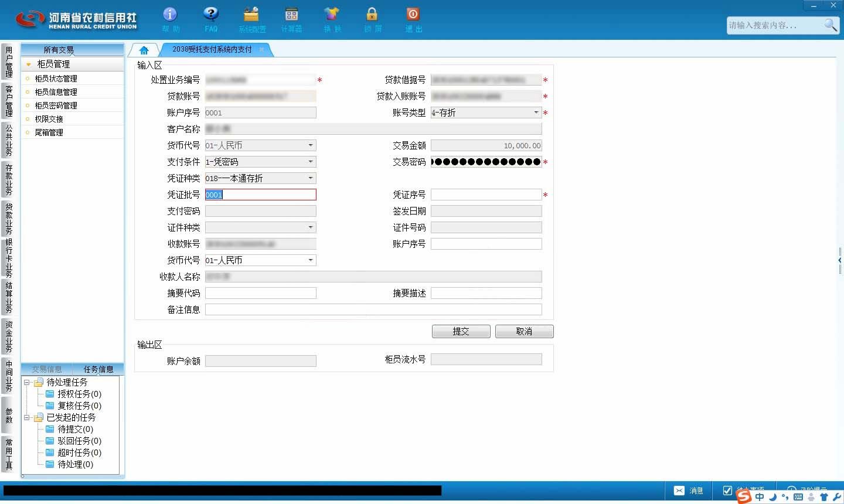The height and width of the screenshot is (504, 844).
Task: Focus the 备注信息 input field
Action: point(373,309)
